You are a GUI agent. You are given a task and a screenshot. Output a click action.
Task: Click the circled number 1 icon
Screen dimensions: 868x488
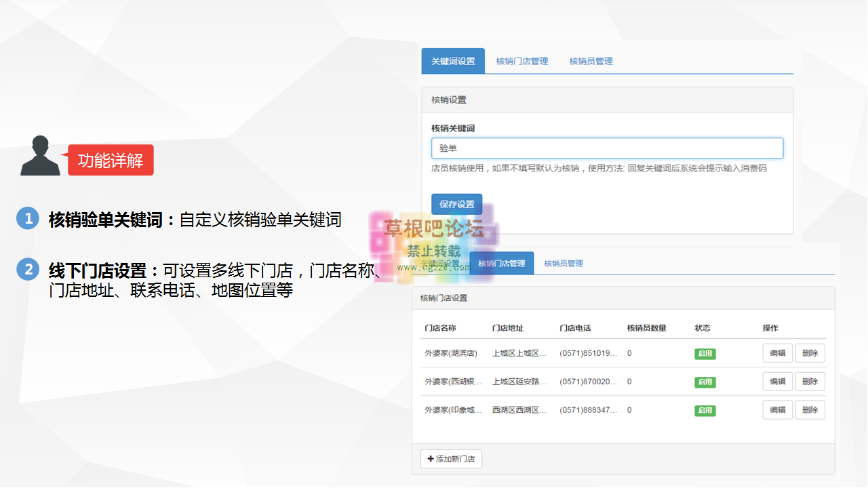point(26,218)
